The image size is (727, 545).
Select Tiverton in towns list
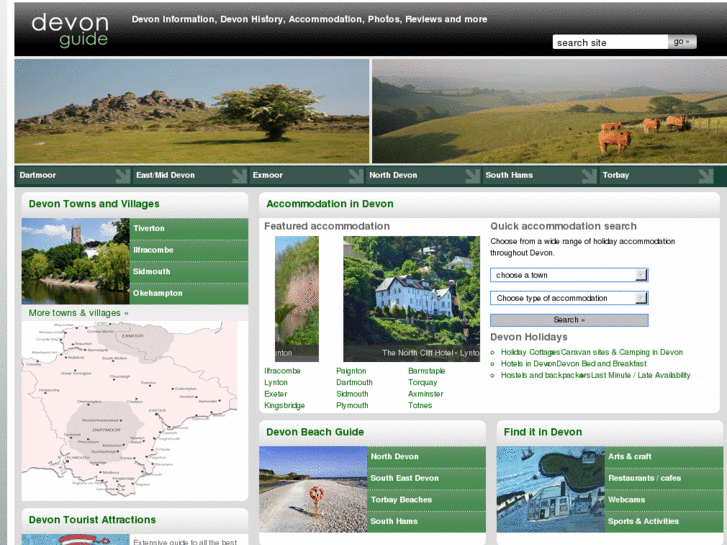(x=189, y=229)
